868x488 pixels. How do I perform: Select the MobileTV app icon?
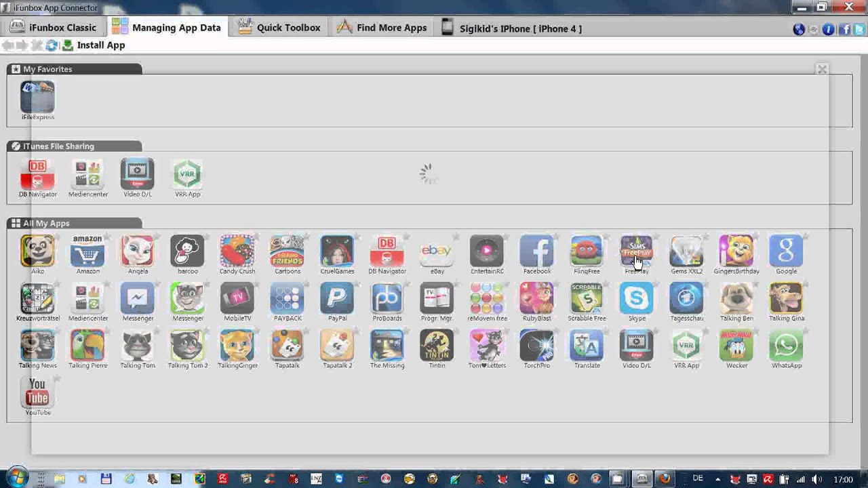(237, 298)
